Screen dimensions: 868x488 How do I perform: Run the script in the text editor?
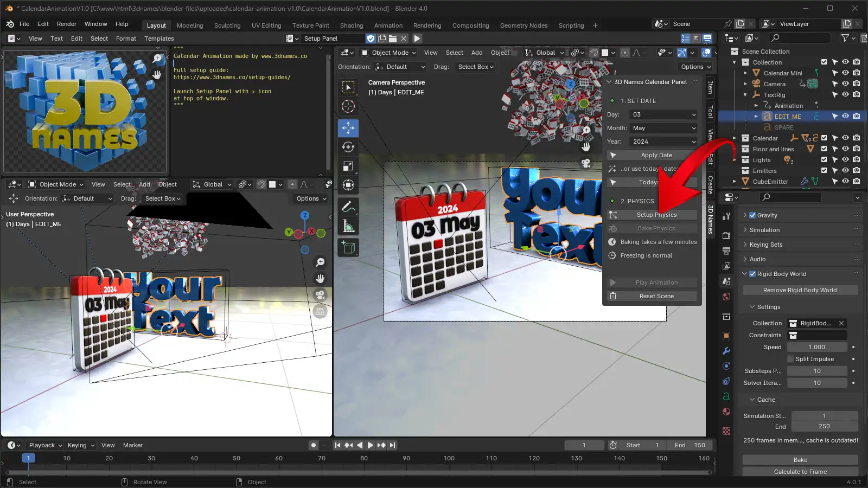click(417, 38)
